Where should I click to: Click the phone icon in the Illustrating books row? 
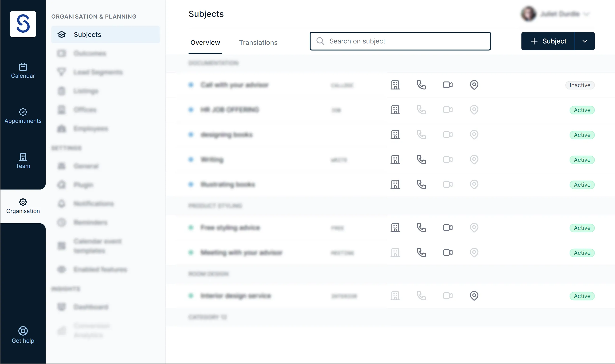pyautogui.click(x=421, y=184)
